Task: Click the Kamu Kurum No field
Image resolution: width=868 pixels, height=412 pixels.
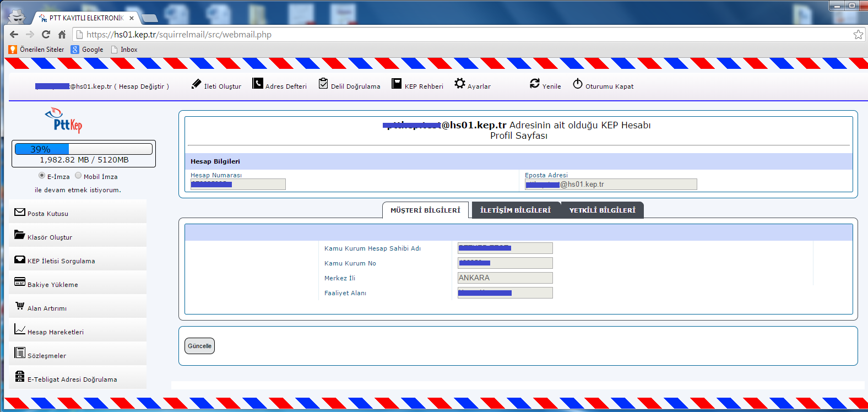Action: click(x=505, y=263)
